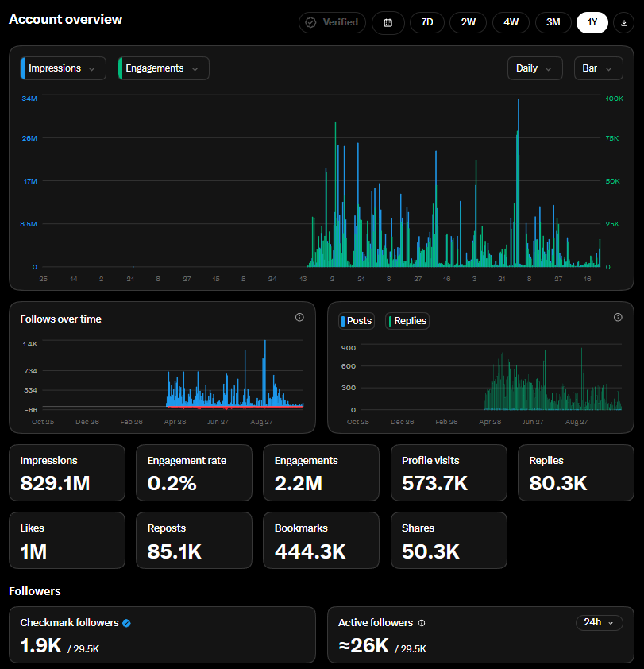Open the Impressions metric dropdown
The image size is (644, 669).
click(63, 68)
